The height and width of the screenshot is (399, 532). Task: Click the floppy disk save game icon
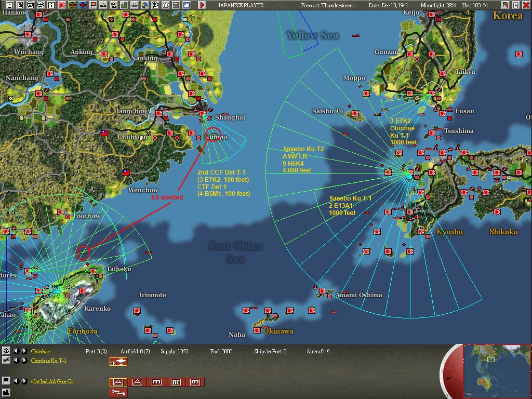[x=9, y=5]
